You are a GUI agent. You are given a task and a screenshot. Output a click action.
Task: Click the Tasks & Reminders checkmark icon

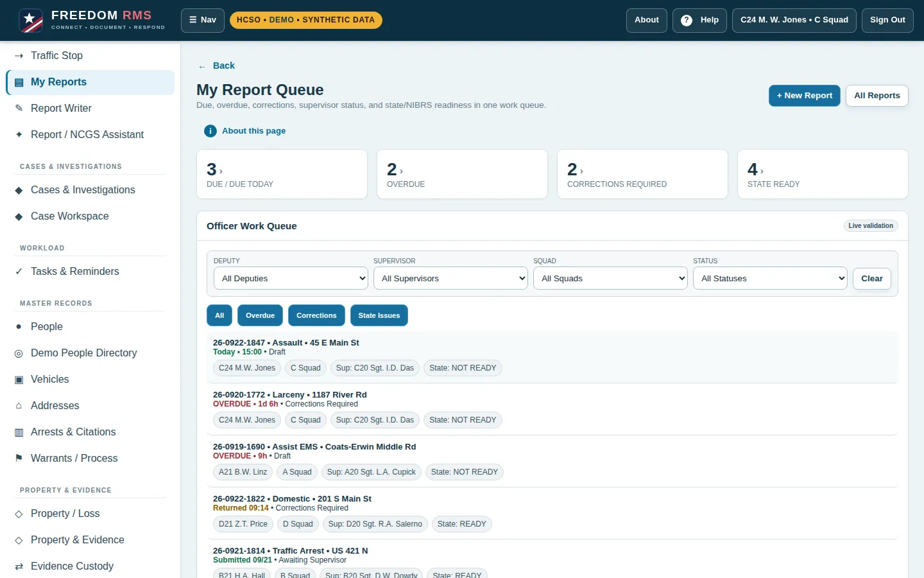tap(19, 272)
